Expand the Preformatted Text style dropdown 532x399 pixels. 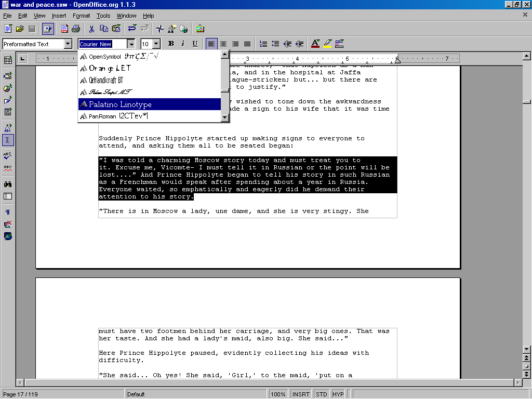click(68, 44)
